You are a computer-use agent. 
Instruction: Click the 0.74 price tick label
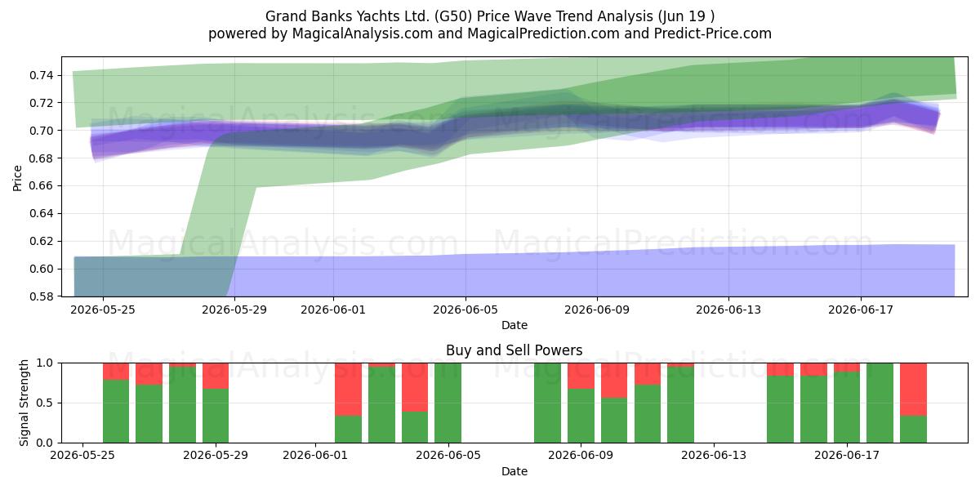[x=42, y=75]
